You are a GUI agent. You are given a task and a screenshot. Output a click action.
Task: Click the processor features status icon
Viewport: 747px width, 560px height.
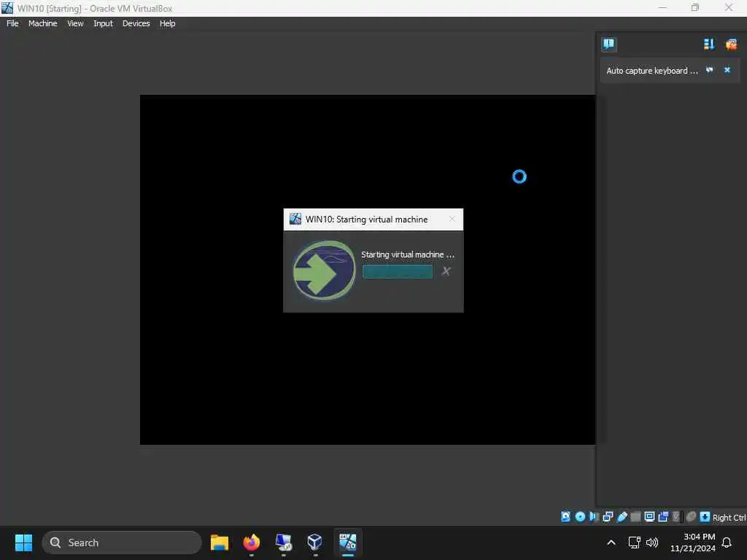coord(676,517)
